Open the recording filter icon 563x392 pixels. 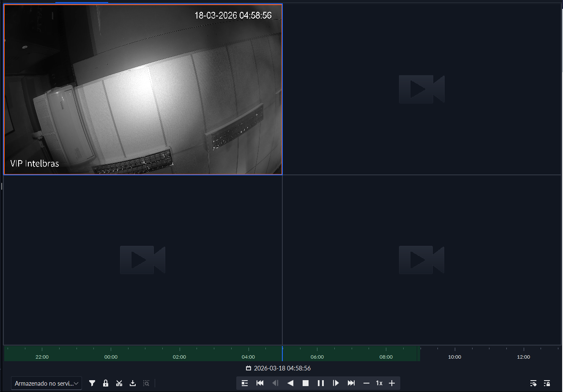coord(92,383)
